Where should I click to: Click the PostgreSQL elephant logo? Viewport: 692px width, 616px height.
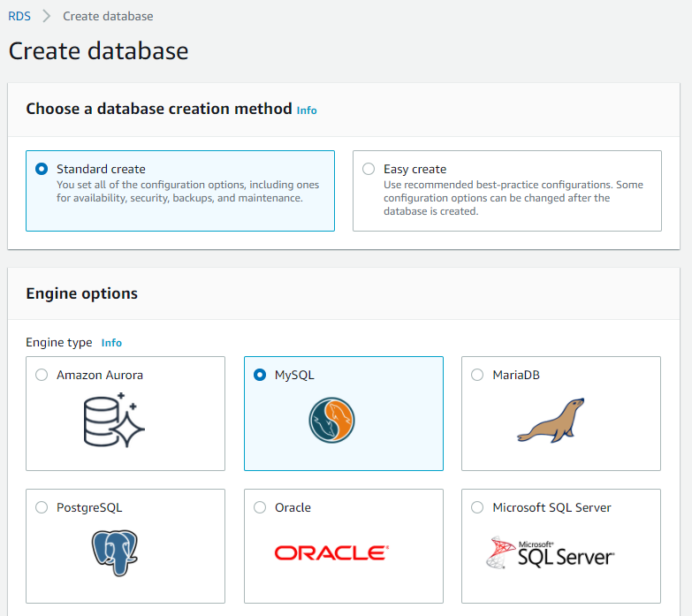click(115, 553)
